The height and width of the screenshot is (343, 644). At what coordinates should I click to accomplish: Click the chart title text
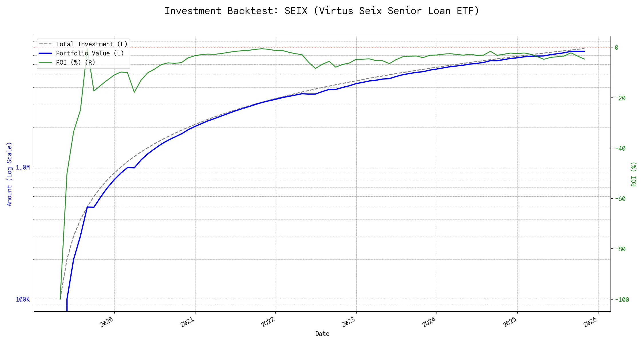(x=322, y=11)
